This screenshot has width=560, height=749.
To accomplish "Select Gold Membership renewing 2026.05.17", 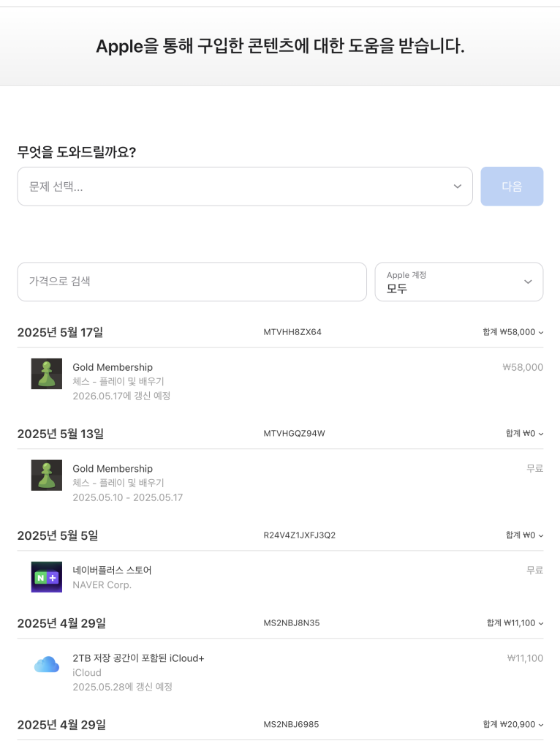I will tap(280, 380).
